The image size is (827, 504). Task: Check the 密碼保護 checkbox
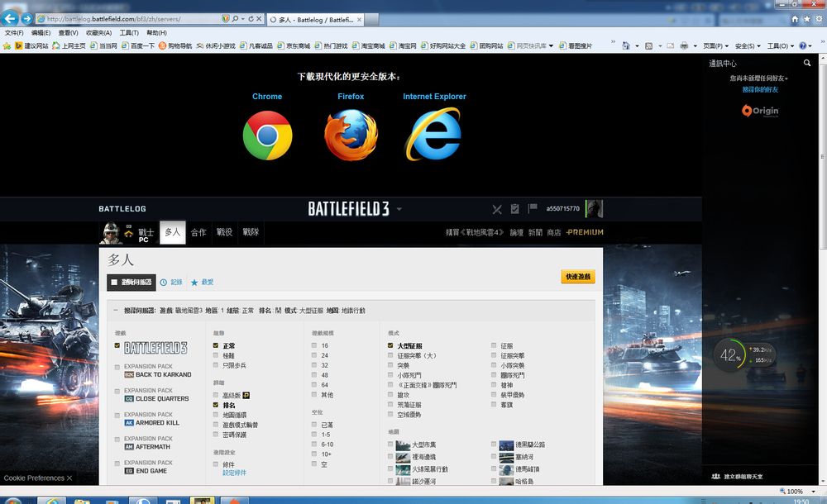[x=216, y=435]
